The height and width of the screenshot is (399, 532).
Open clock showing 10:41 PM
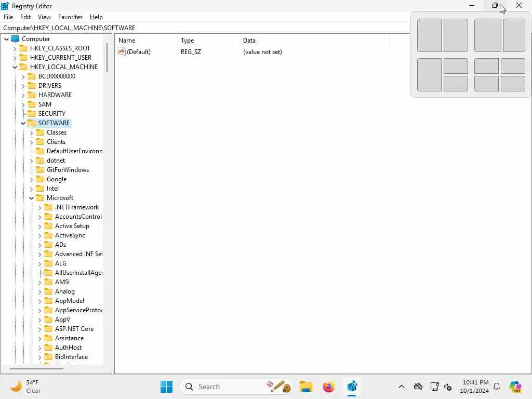pyautogui.click(x=474, y=387)
